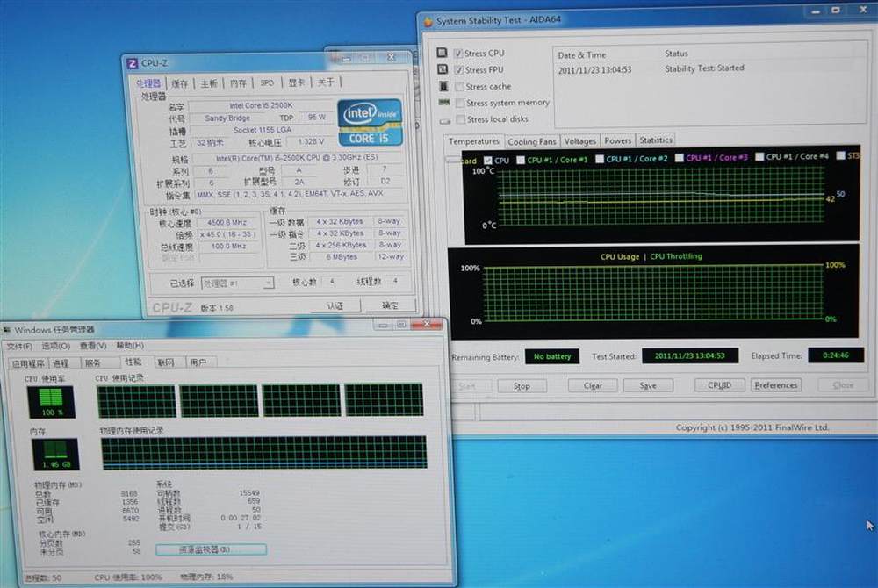Viewport: 878px width, 588px height.
Task: Toggle the CPU #1 / Core #3 graph checkbox
Action: coord(680,158)
